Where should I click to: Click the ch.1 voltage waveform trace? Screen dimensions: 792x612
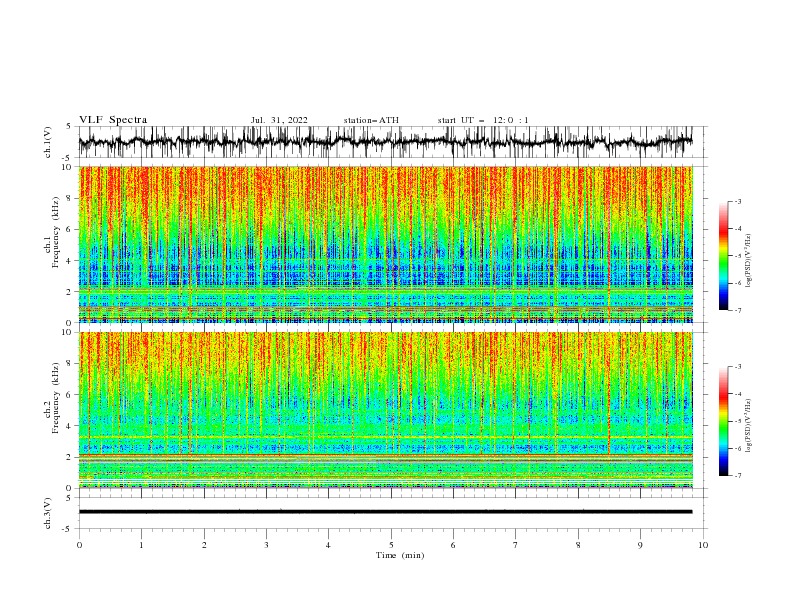(x=385, y=142)
